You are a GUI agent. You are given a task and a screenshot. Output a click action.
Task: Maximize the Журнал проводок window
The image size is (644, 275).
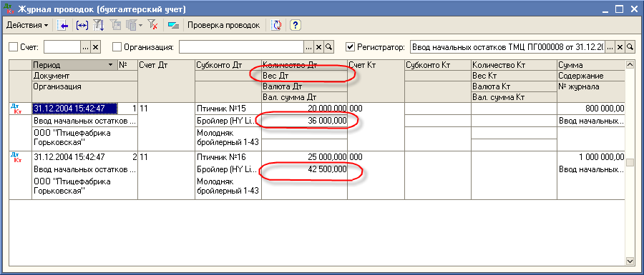[619, 9]
